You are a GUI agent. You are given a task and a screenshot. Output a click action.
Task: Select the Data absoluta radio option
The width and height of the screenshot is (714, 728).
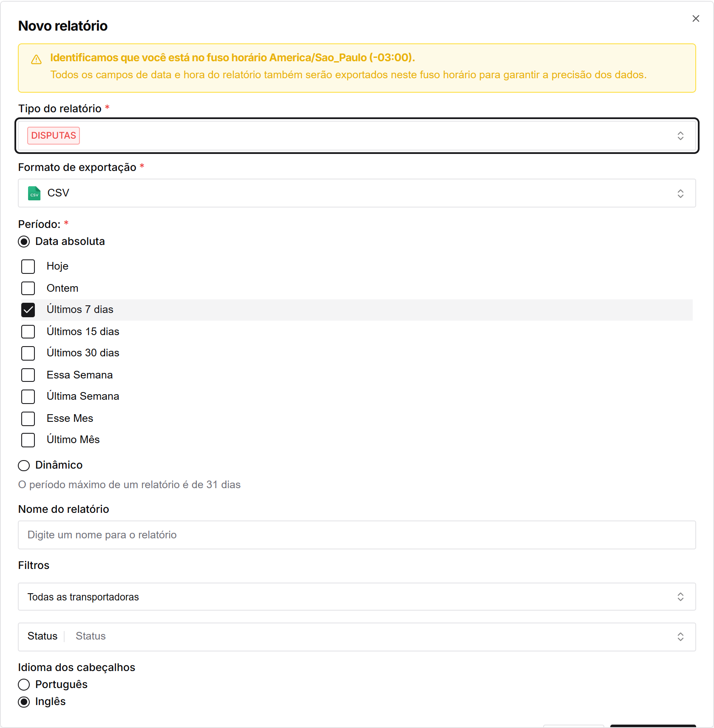(24, 242)
